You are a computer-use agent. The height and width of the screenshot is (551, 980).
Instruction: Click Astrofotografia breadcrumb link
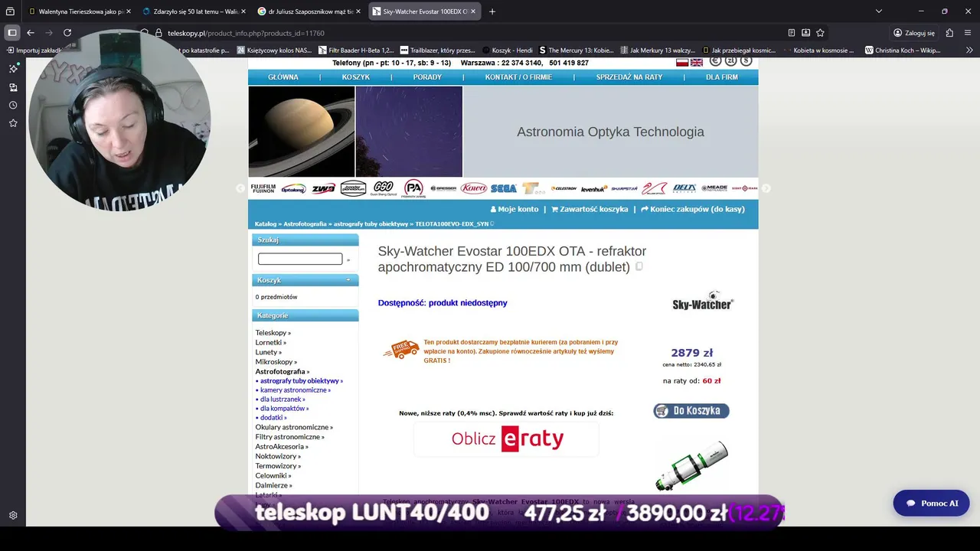pyautogui.click(x=305, y=224)
